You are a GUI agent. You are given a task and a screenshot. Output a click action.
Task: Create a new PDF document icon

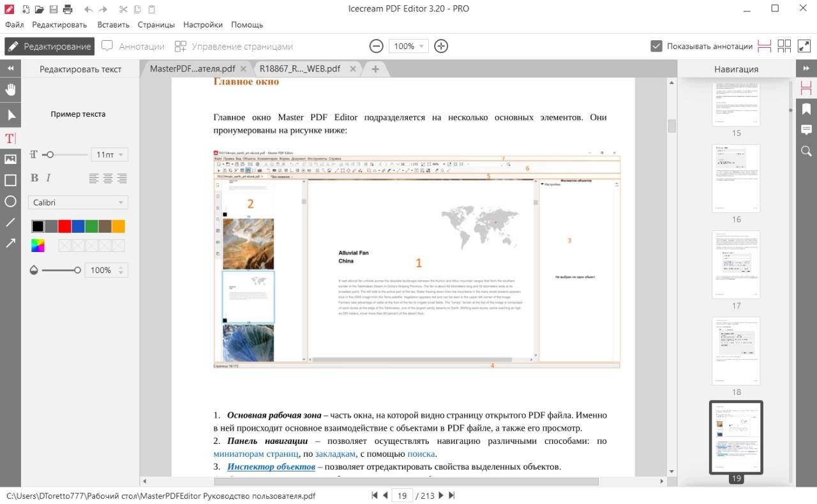[26, 10]
